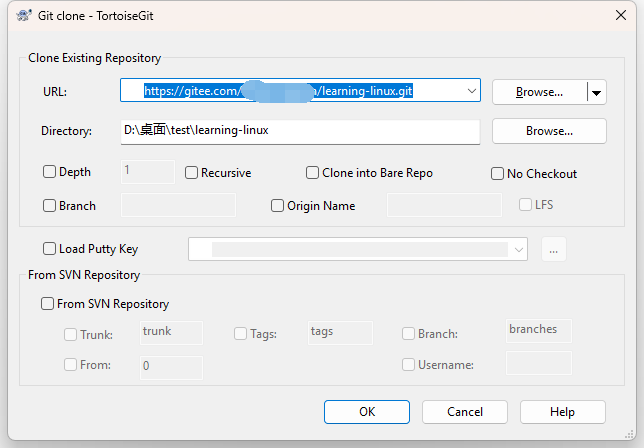Open Help for Git clone

click(x=563, y=412)
